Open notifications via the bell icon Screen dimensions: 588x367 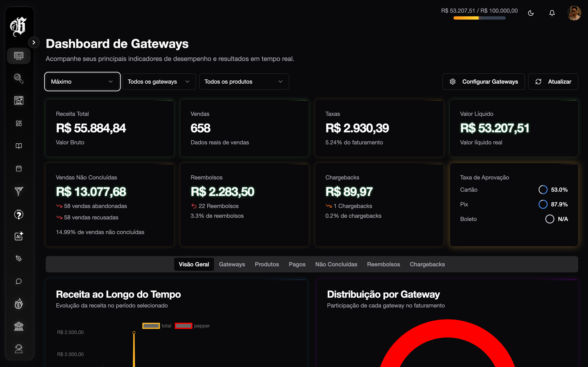(x=552, y=13)
